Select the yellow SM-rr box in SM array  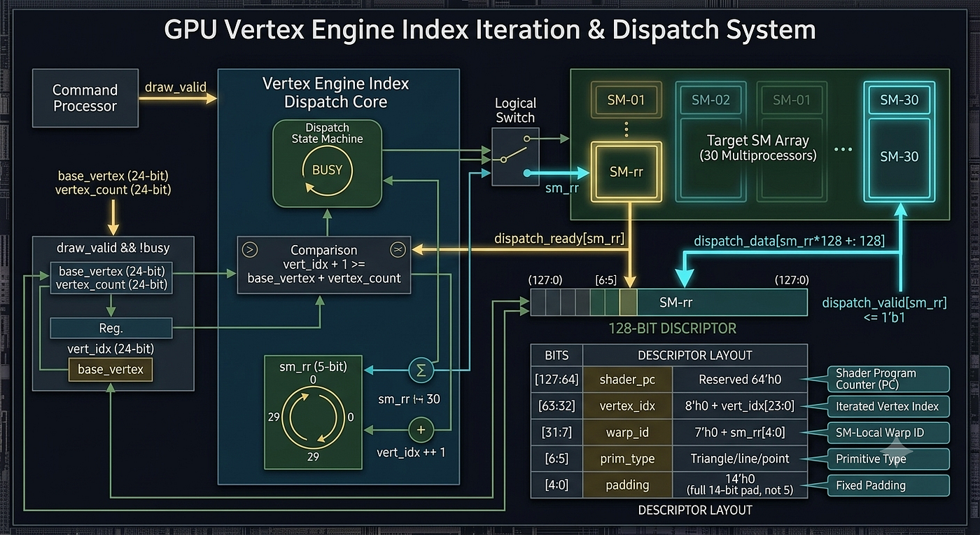626,172
